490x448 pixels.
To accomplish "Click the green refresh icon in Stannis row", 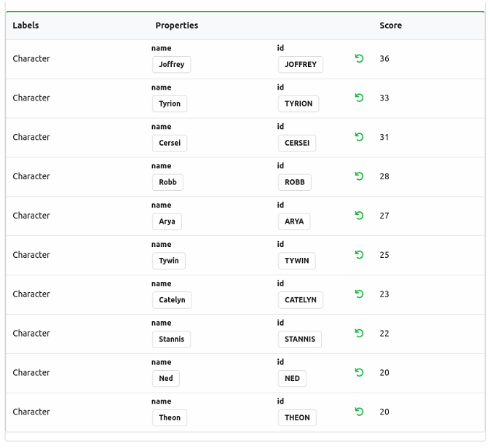I will (x=359, y=333).
